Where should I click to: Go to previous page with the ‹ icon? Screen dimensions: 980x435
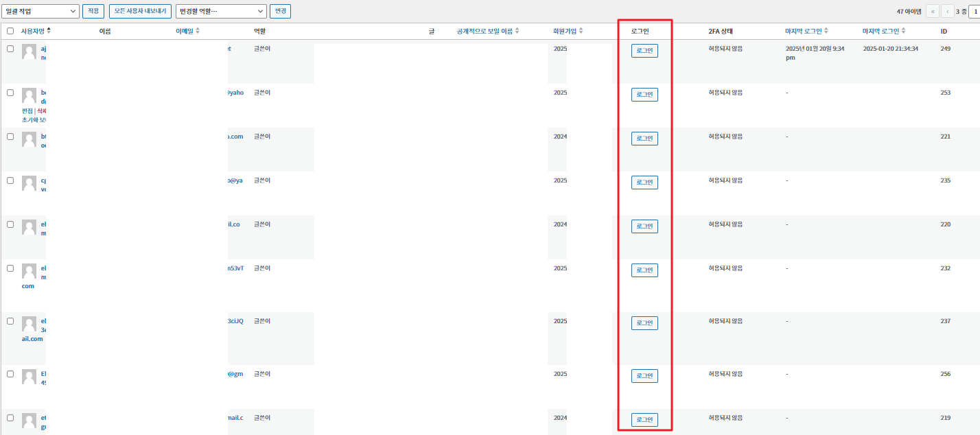coord(948,11)
